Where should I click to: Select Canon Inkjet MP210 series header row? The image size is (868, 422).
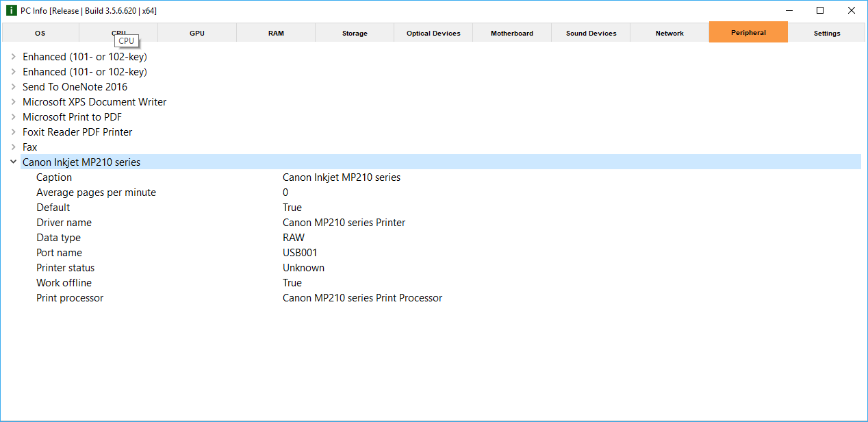click(x=441, y=162)
